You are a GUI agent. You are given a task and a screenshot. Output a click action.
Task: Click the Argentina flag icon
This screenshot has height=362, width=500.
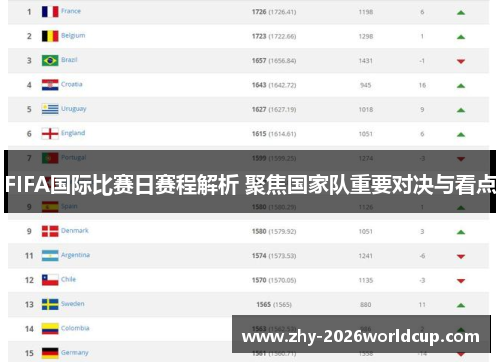50,256
